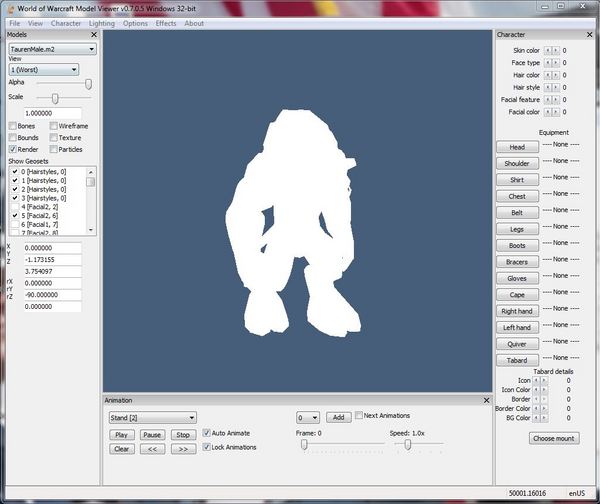Expand the View quality dropdown
The width and height of the screenshot is (600, 504).
pyautogui.click(x=44, y=70)
